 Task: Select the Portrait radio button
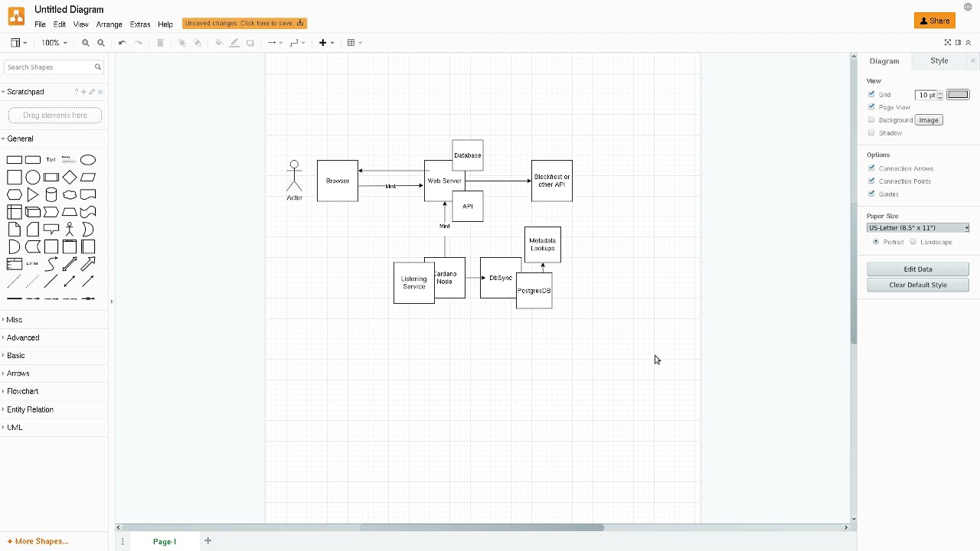[876, 242]
